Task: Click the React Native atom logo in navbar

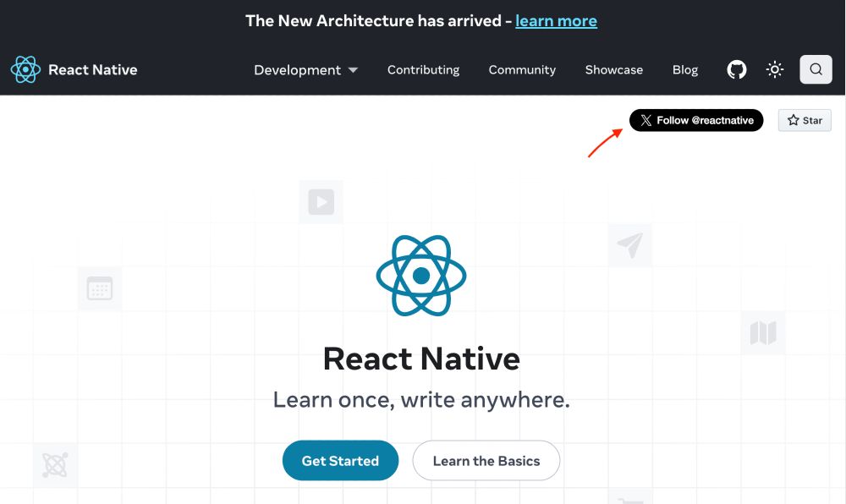Action: pyautogui.click(x=25, y=69)
